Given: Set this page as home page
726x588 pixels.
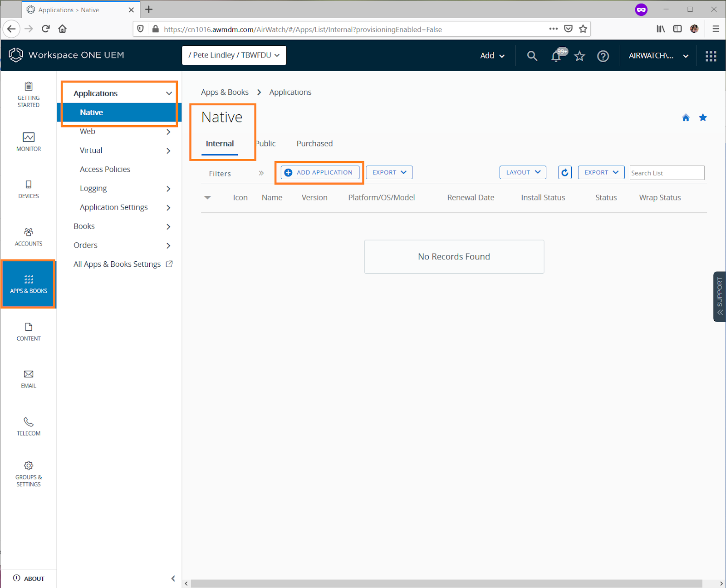Looking at the screenshot, I should pos(686,118).
